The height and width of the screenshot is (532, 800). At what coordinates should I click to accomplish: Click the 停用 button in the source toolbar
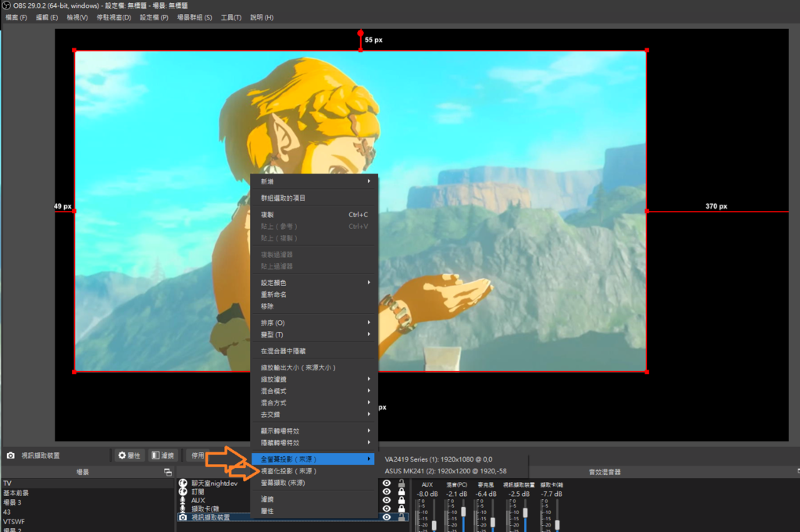198,455
